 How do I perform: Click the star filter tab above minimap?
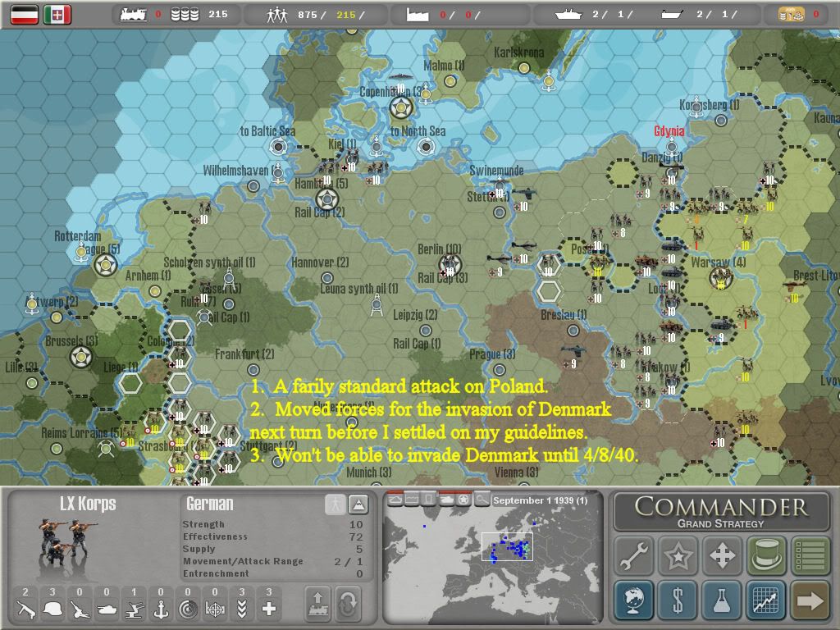[463, 499]
